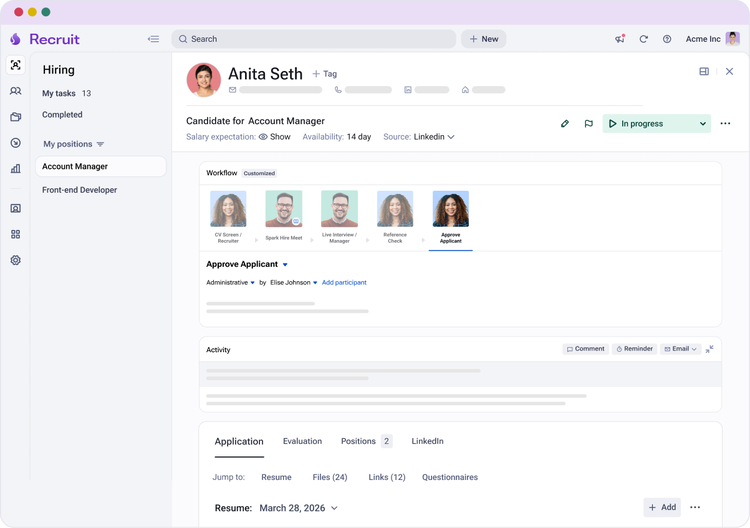Click Anita Seth profile photo
The image size is (750, 528).
[204, 80]
